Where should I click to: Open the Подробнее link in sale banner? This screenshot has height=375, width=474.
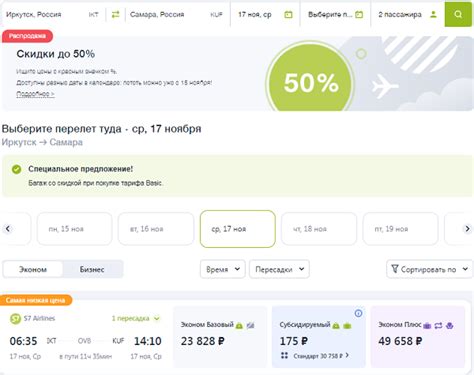(x=35, y=94)
